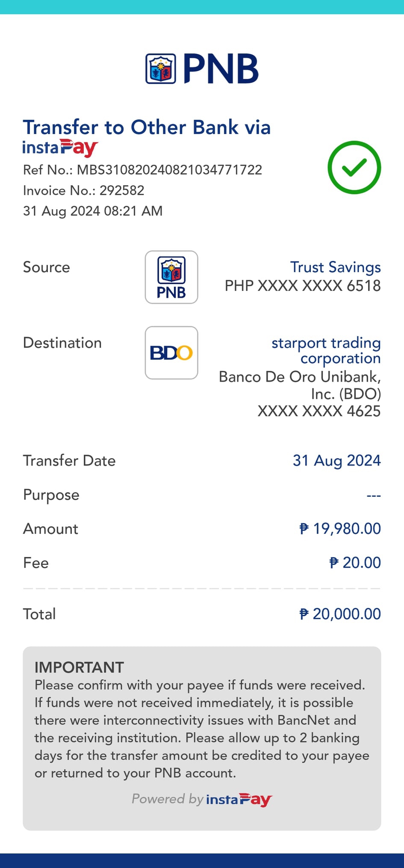404x868 pixels.
Task: Click the PNB source bank icon
Action: (171, 277)
